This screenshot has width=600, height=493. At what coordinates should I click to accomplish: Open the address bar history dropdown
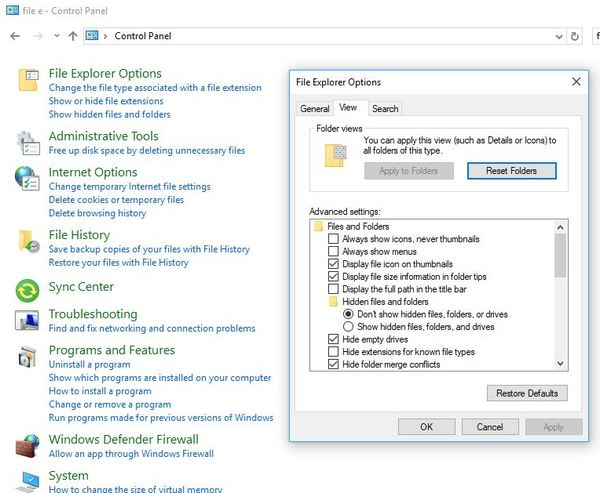tap(559, 37)
